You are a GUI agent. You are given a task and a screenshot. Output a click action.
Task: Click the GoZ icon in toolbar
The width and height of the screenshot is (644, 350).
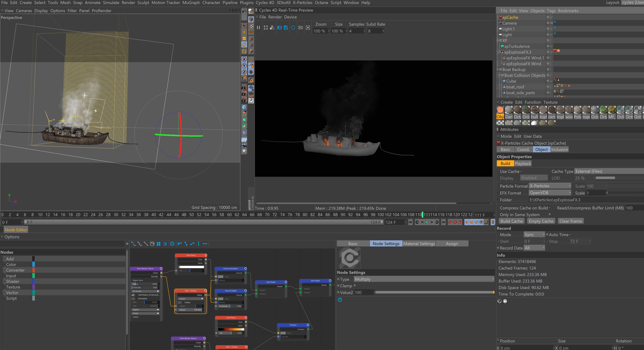251,101
